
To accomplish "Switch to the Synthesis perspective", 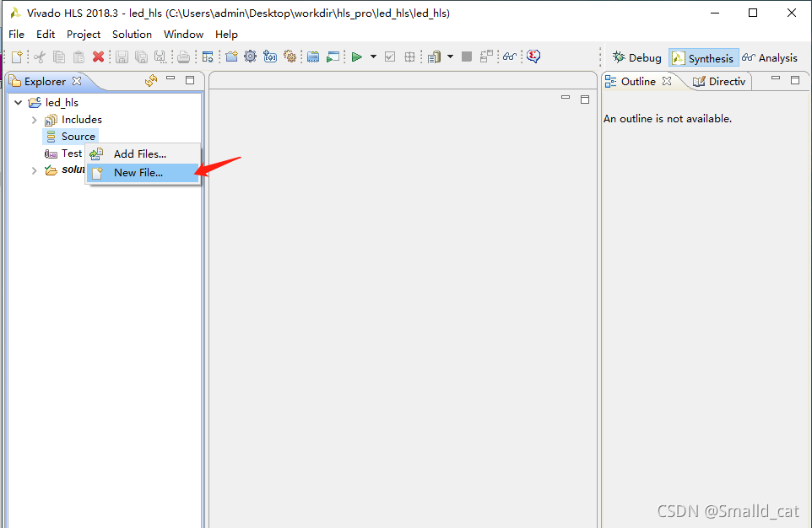I will pos(703,58).
